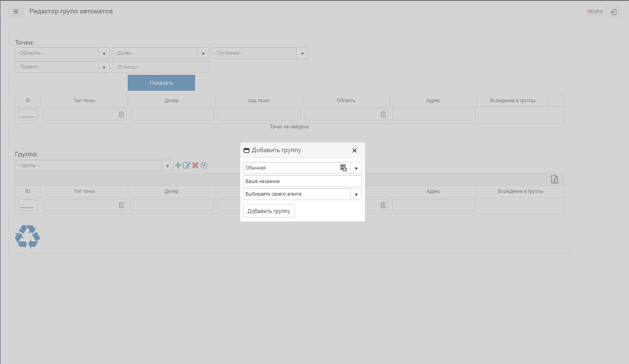
Task: Click the Добавить группу button in dialog
Action: tap(269, 211)
